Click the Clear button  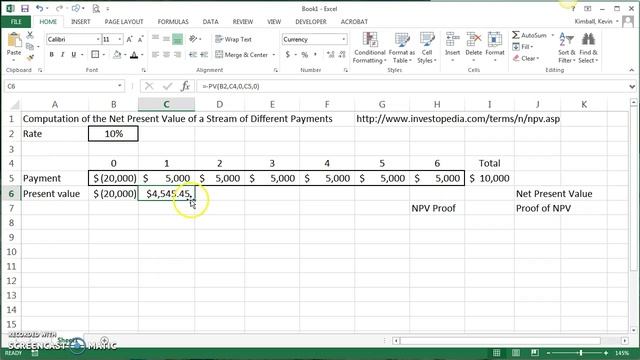526,58
